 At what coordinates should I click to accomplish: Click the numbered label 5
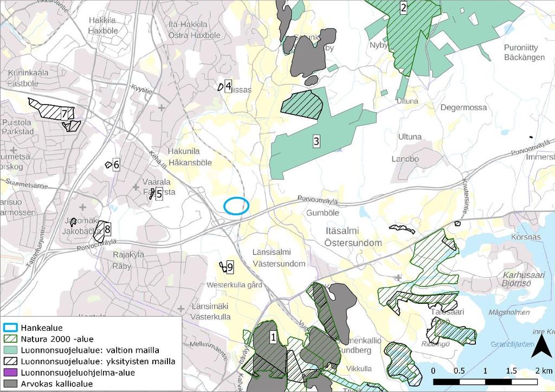pyautogui.click(x=159, y=194)
